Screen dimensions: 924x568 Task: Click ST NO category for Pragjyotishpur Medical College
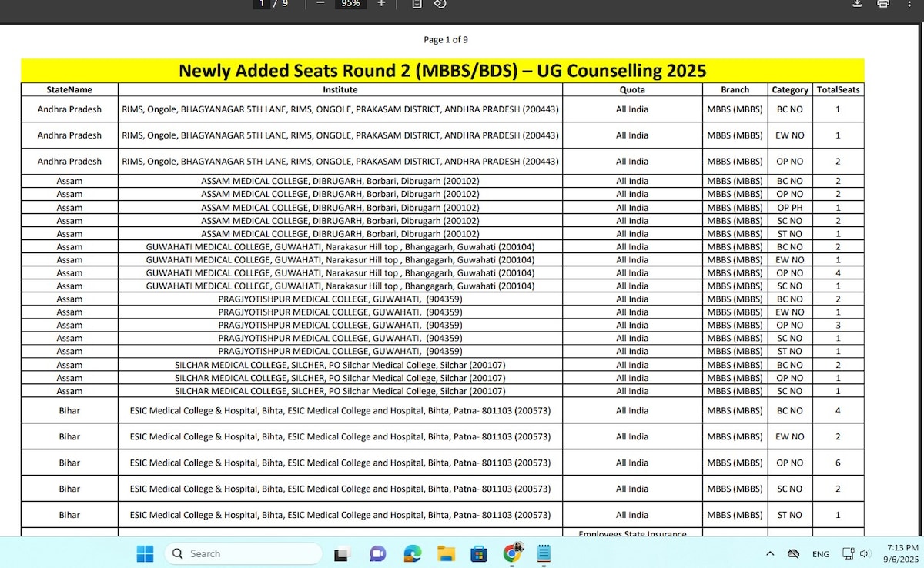790,352
